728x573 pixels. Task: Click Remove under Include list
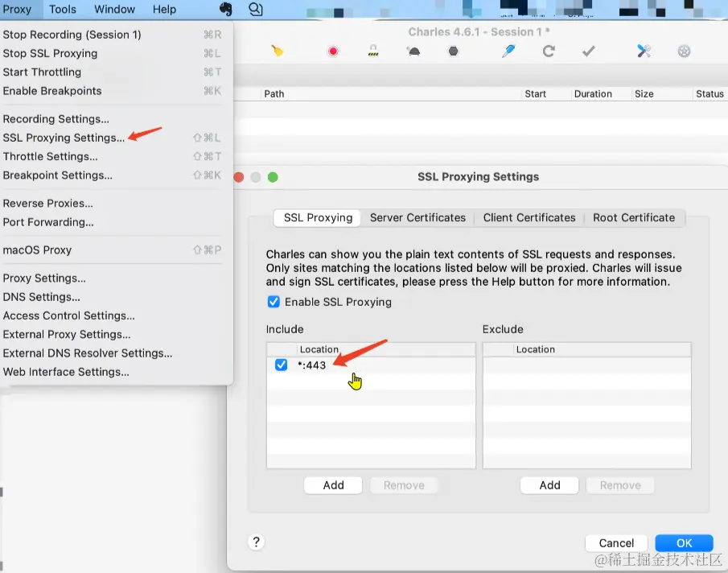tap(404, 485)
